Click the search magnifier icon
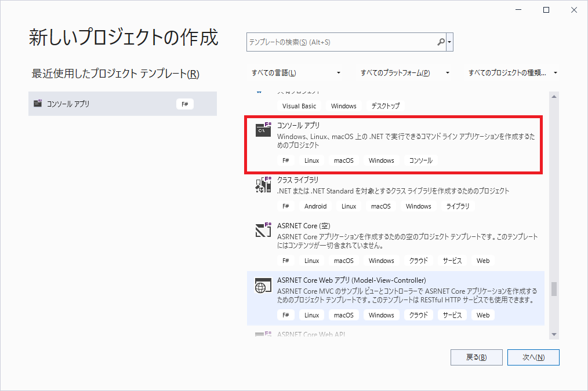588x391 pixels. (441, 42)
